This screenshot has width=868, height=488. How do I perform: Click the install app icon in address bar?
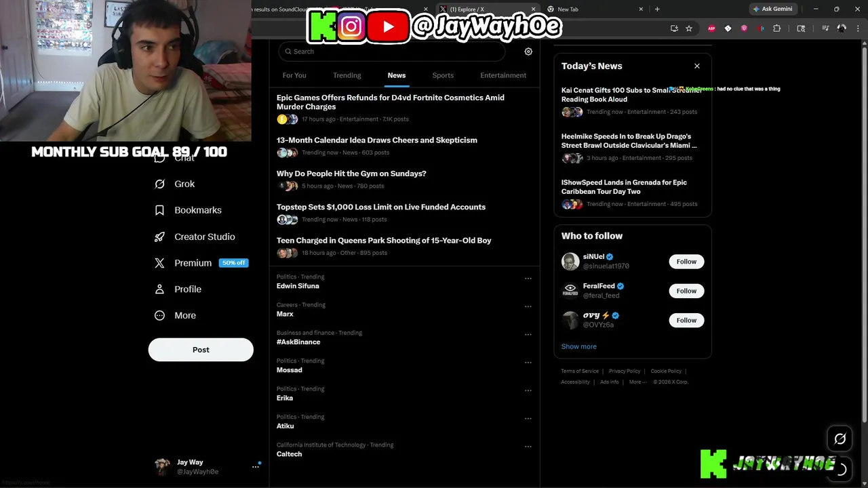(674, 28)
